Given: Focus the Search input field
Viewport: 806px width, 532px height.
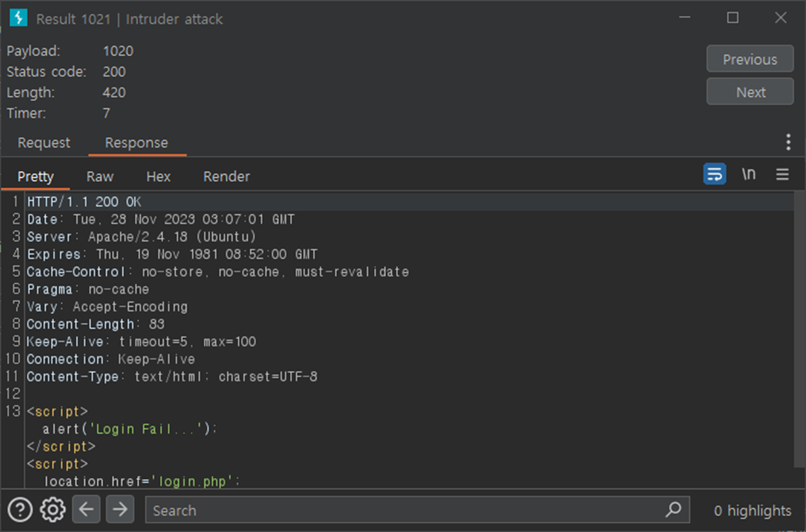Looking at the screenshot, I should (417, 510).
